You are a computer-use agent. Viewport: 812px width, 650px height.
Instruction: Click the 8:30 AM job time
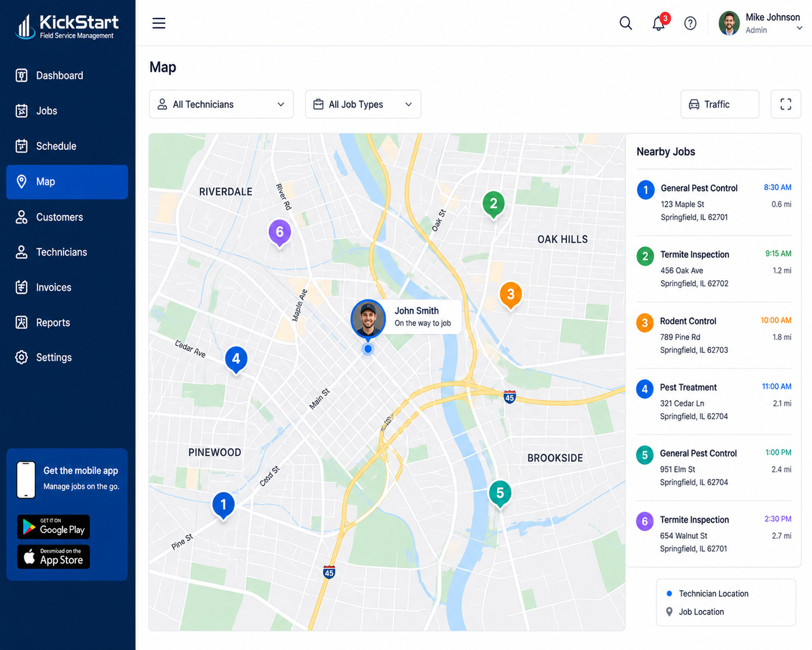click(x=777, y=187)
